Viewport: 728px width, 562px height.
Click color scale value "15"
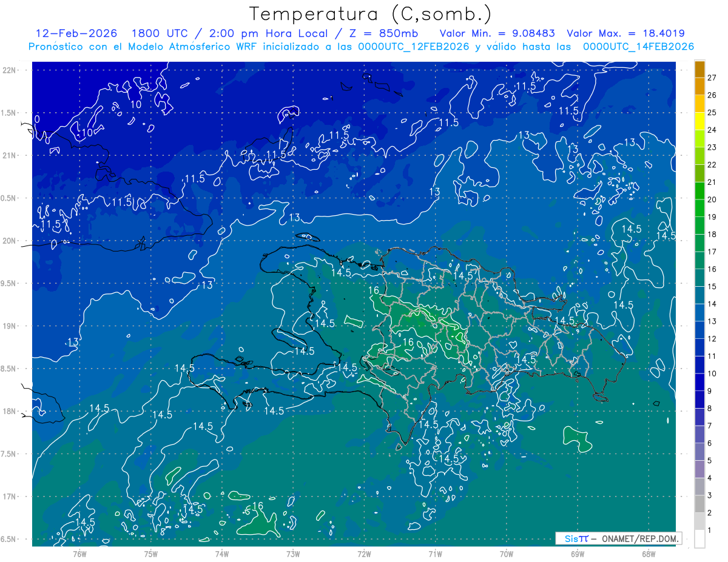[712, 287]
